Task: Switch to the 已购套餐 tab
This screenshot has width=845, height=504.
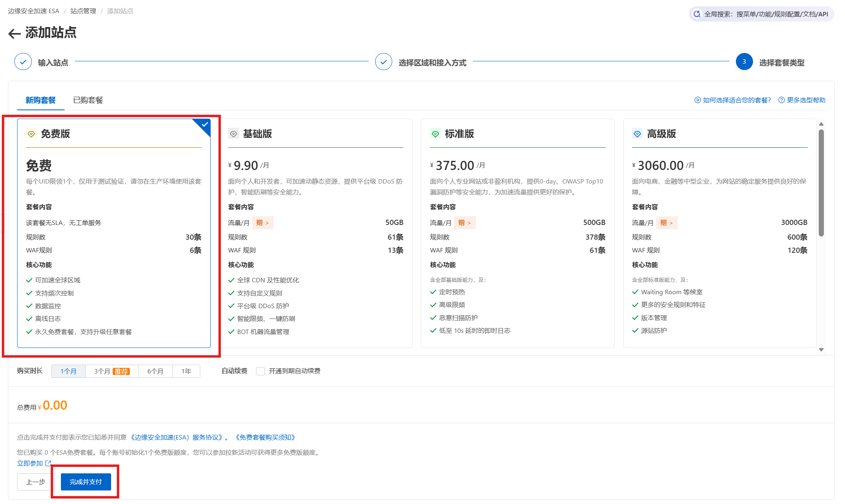Action: click(88, 100)
